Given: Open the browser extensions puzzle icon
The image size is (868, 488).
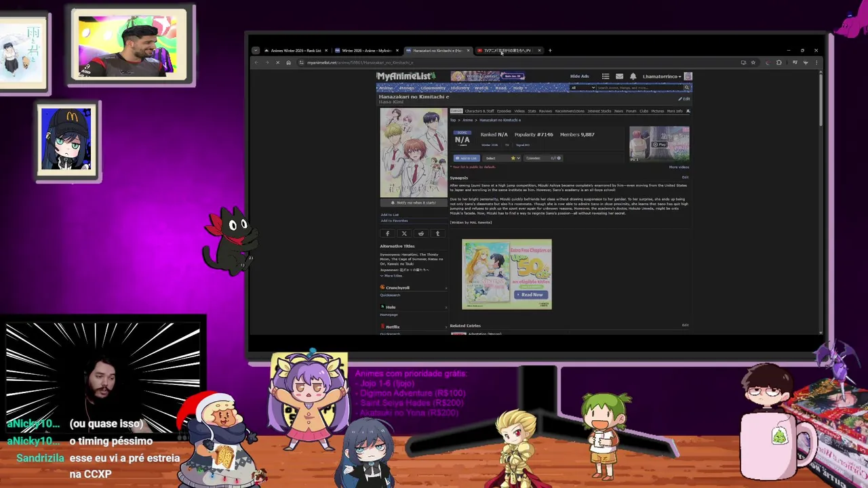Looking at the screenshot, I should 778,62.
